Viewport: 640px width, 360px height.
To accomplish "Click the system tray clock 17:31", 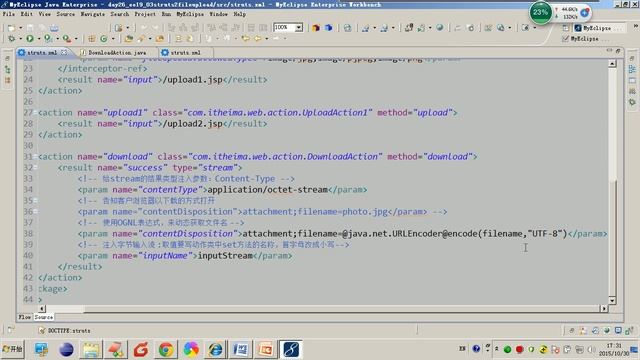I will pyautogui.click(x=614, y=346).
